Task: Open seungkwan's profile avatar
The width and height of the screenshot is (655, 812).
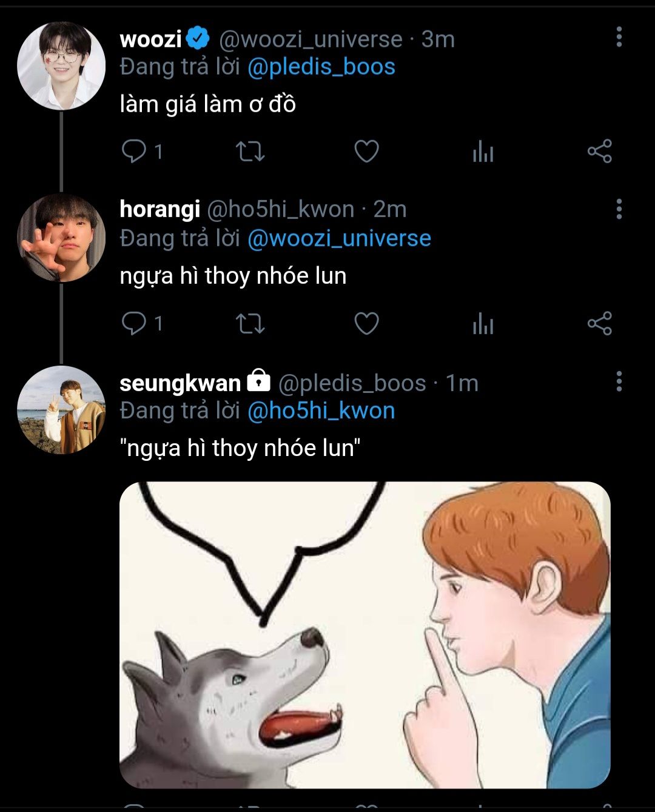Action: [x=61, y=410]
